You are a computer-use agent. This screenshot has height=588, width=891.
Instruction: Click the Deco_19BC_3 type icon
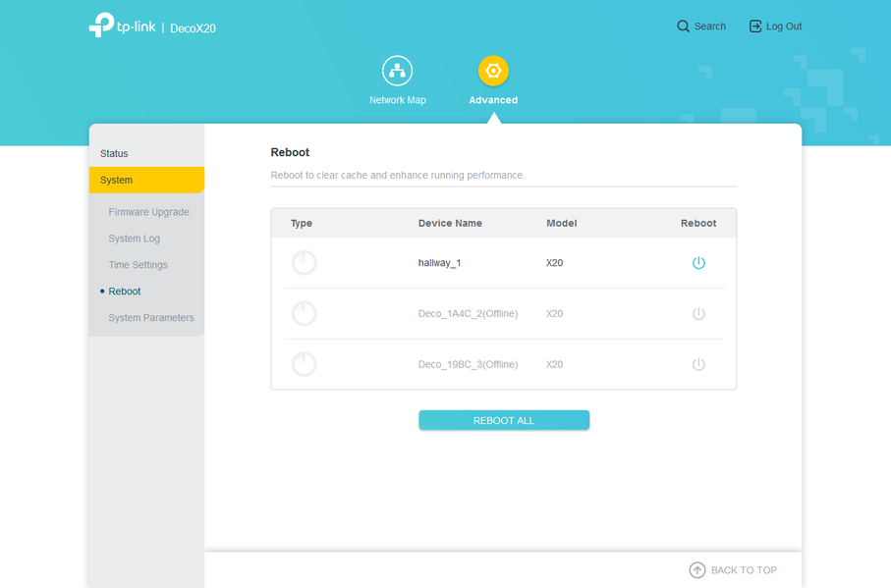tap(304, 364)
